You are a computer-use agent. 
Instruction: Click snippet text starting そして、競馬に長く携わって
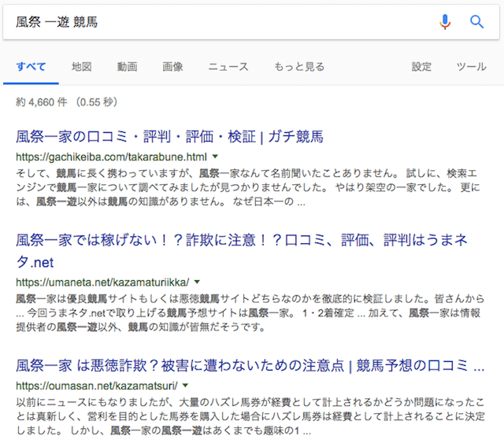click(248, 187)
